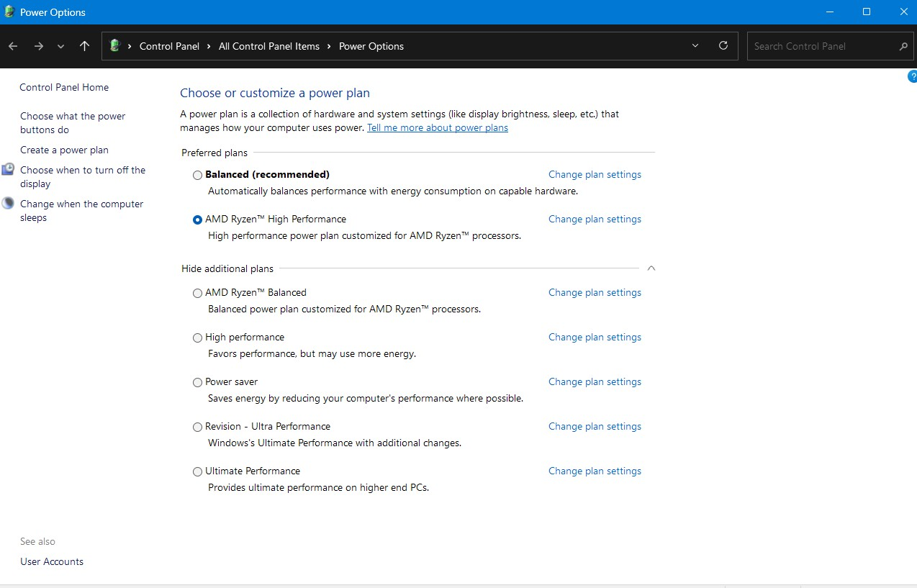
Task: Click the Forward navigation arrow
Action: 39,46
